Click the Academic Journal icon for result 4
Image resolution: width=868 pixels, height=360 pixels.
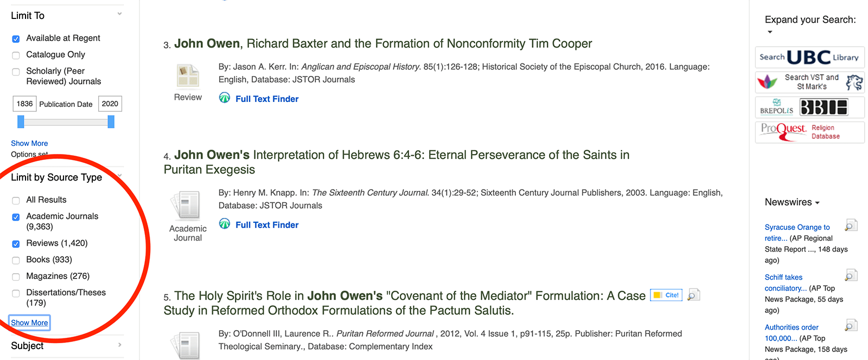pos(188,205)
